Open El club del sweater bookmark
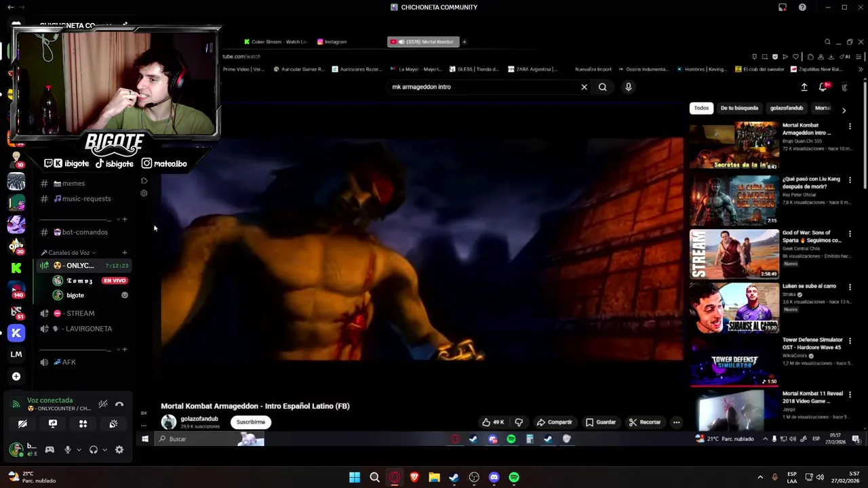This screenshot has height=488, width=868. pos(761,69)
